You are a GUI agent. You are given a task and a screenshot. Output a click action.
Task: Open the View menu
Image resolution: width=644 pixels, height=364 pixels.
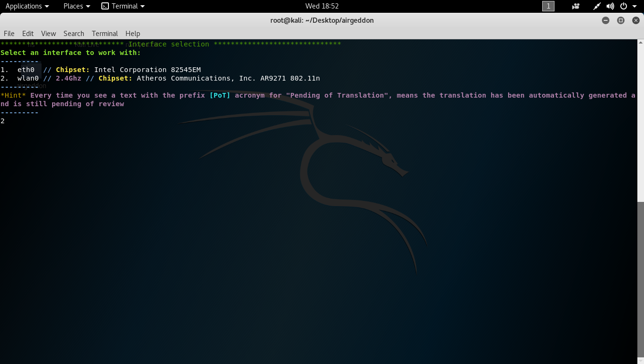[x=48, y=33]
